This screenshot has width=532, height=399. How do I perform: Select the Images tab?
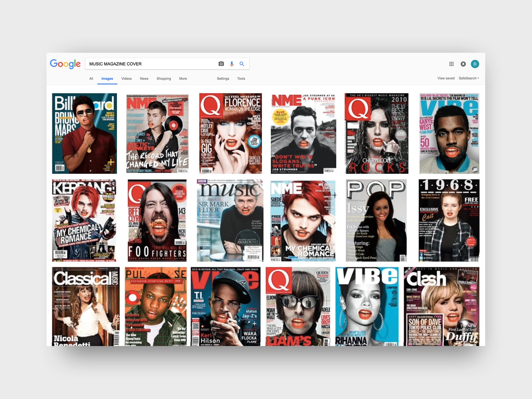coord(107,79)
